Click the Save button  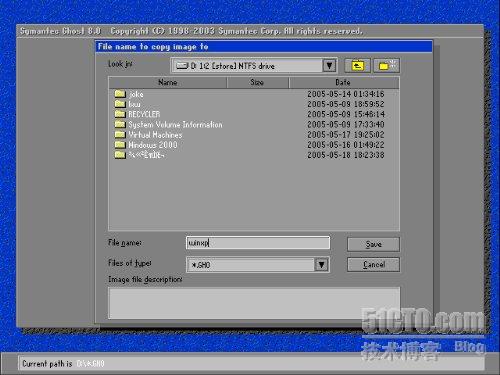(x=373, y=244)
